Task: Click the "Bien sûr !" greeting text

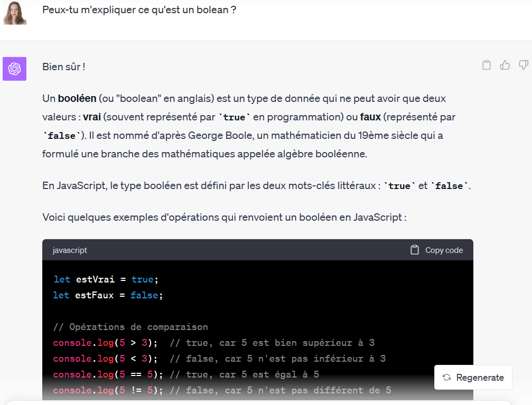Action: pyautogui.click(x=63, y=67)
